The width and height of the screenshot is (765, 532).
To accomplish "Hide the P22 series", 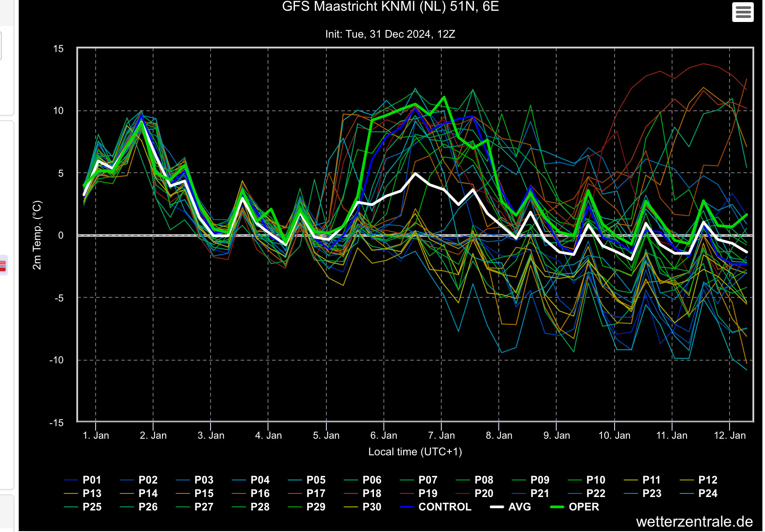I will tap(586, 493).
